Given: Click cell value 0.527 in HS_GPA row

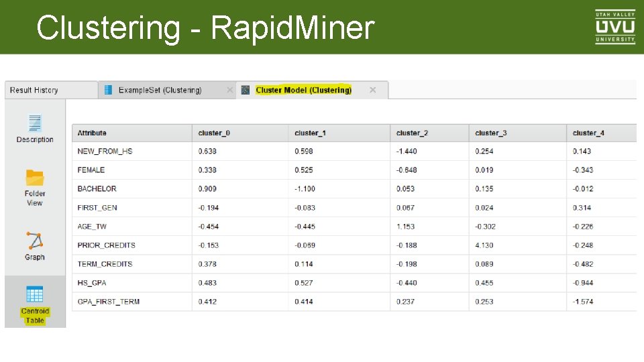Looking at the screenshot, I should [303, 283].
